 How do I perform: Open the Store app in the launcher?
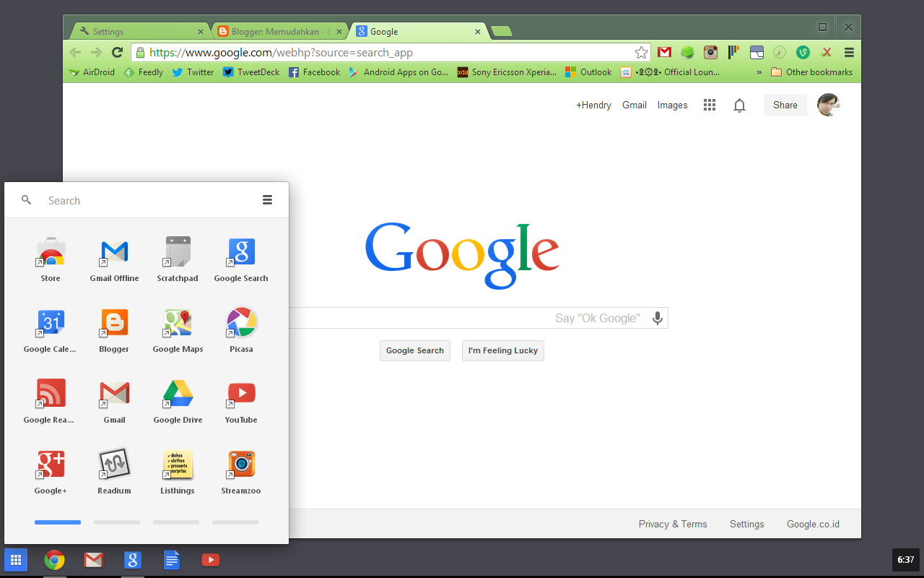point(51,259)
